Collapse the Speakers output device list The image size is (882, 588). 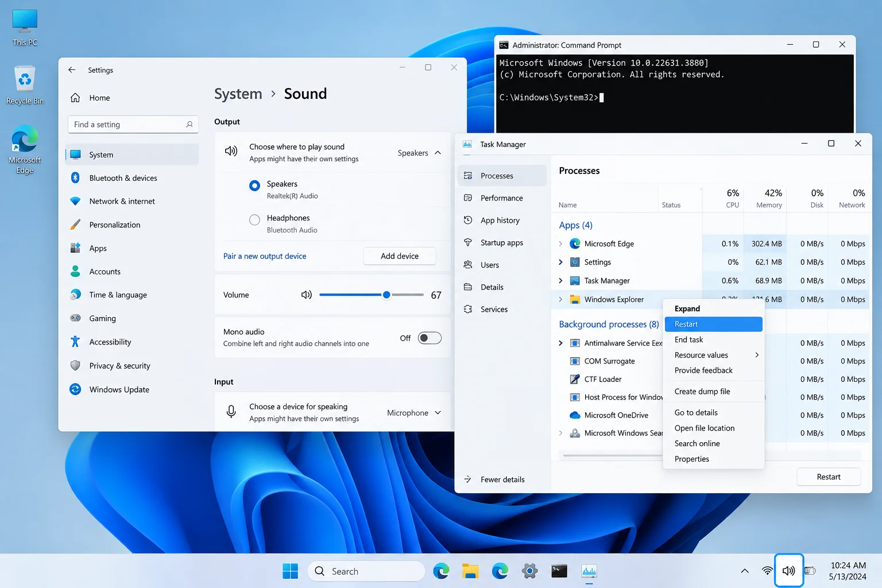[438, 153]
